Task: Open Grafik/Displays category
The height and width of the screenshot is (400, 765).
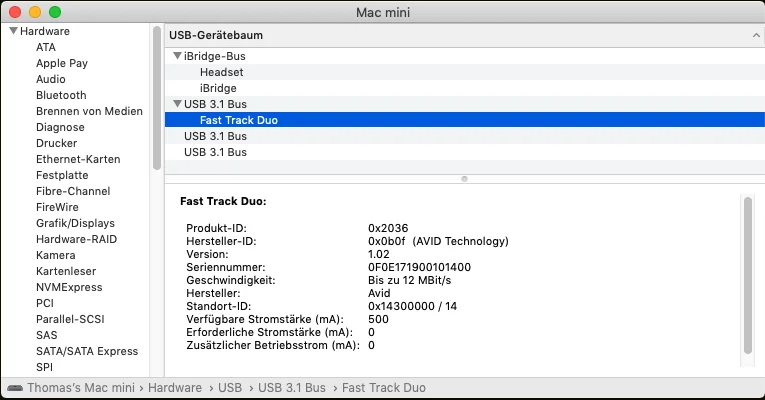Action: coord(75,223)
